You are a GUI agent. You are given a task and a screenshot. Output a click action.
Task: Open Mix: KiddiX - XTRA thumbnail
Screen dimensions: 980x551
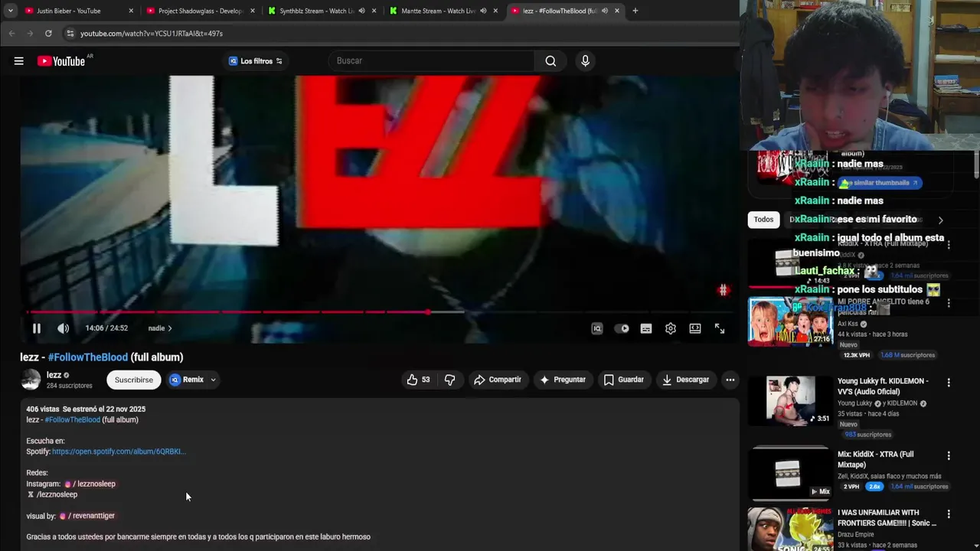(x=790, y=473)
